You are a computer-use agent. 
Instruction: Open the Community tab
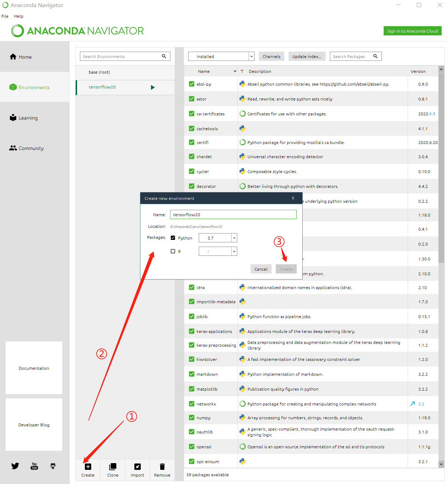pos(35,148)
